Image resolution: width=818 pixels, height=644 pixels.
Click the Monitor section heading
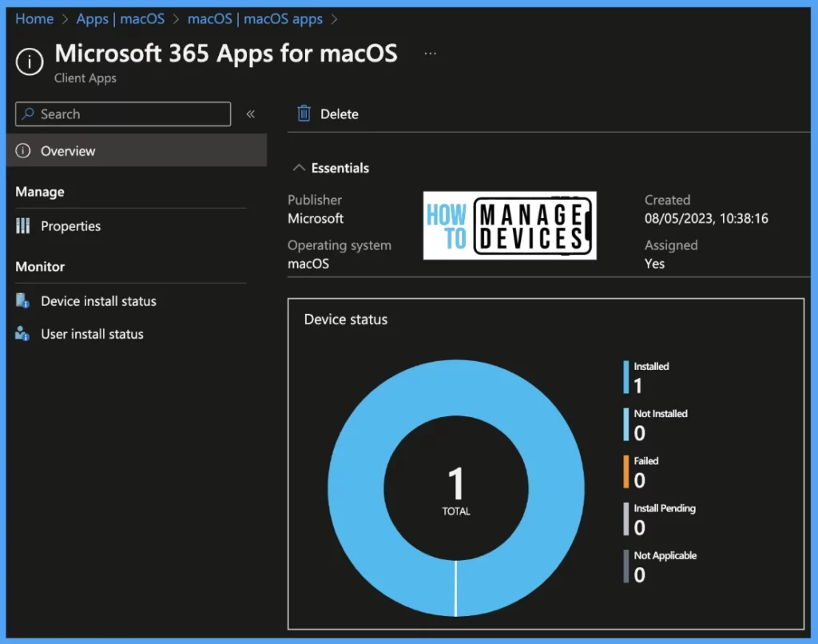tap(40, 267)
